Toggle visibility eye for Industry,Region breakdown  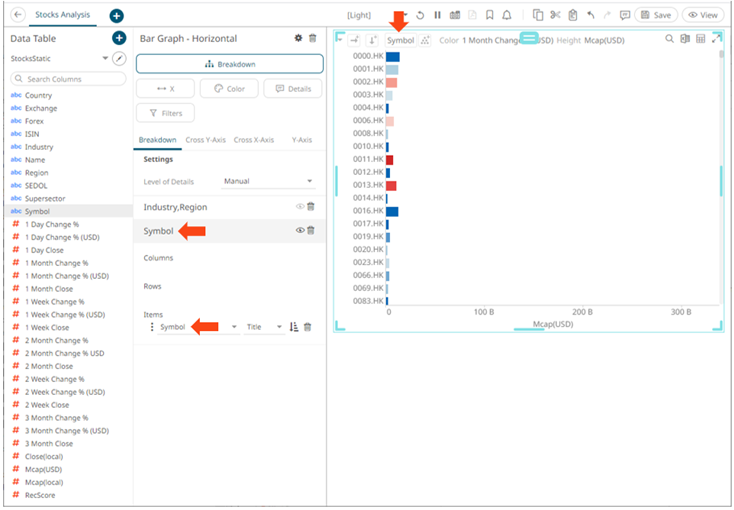(x=298, y=206)
